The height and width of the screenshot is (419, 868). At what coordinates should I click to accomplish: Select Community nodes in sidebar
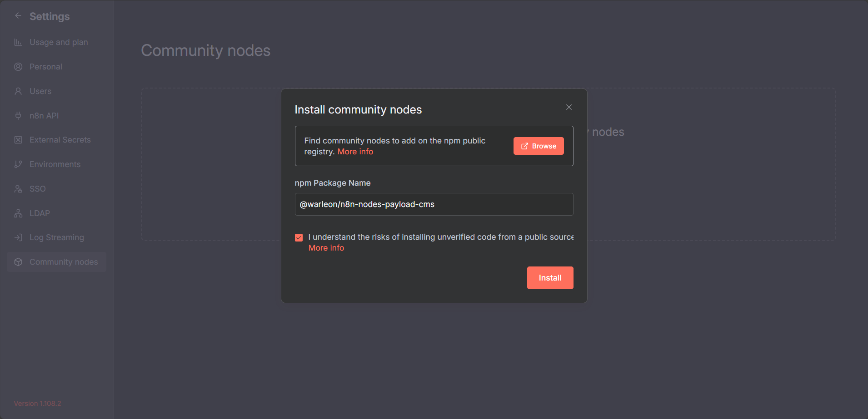(x=57, y=262)
